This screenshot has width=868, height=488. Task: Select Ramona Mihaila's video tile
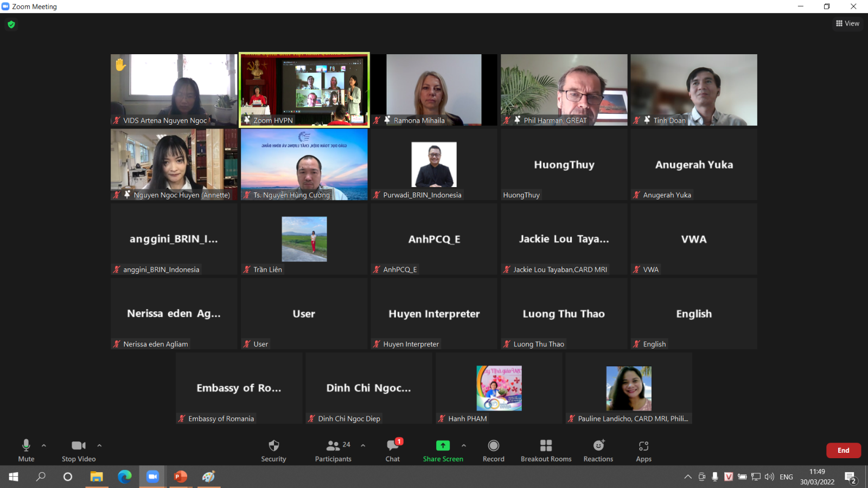pos(434,89)
